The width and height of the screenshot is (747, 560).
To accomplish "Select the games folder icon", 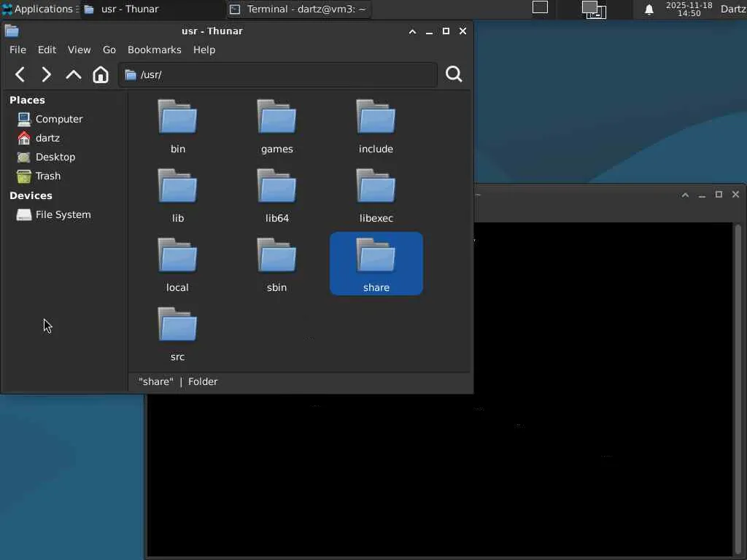I will pos(276,117).
